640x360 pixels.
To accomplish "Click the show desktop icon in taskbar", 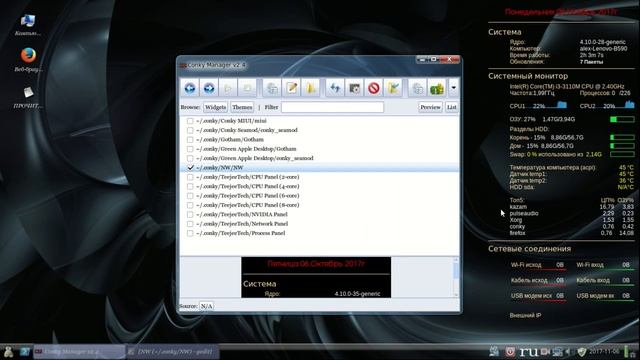I will point(24,351).
